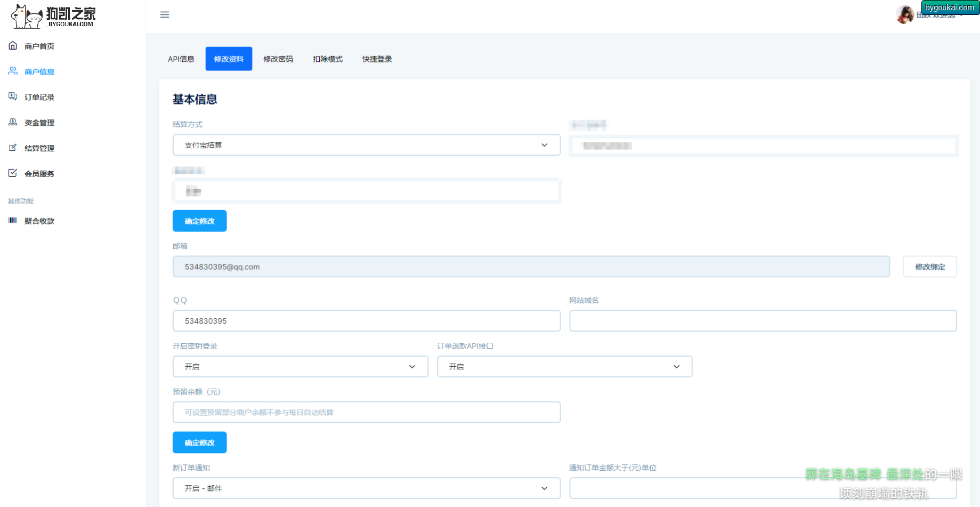This screenshot has width=980, height=507.
Task: Click the 订单记录 sidebar icon
Action: point(13,96)
